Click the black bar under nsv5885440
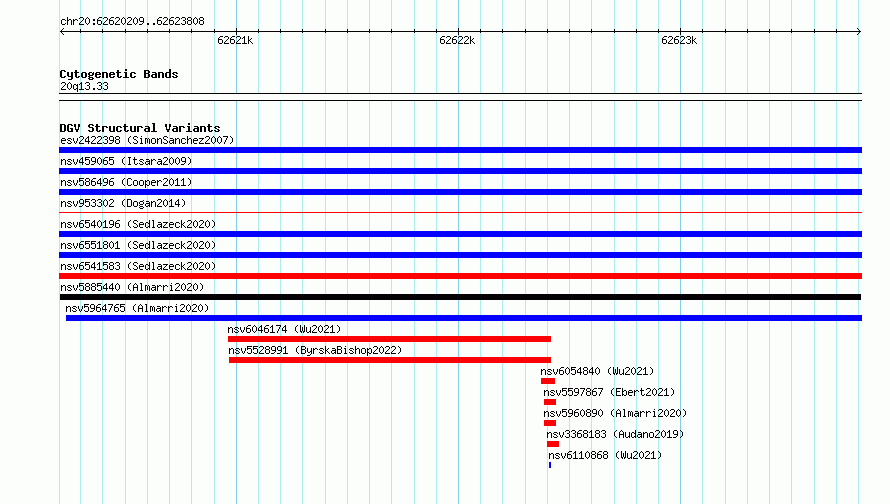890x504 pixels. [x=460, y=297]
